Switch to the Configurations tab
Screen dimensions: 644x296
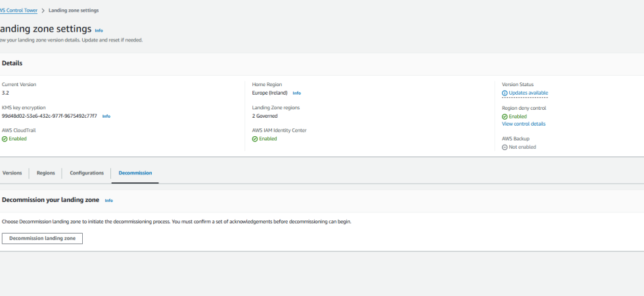pos(87,173)
